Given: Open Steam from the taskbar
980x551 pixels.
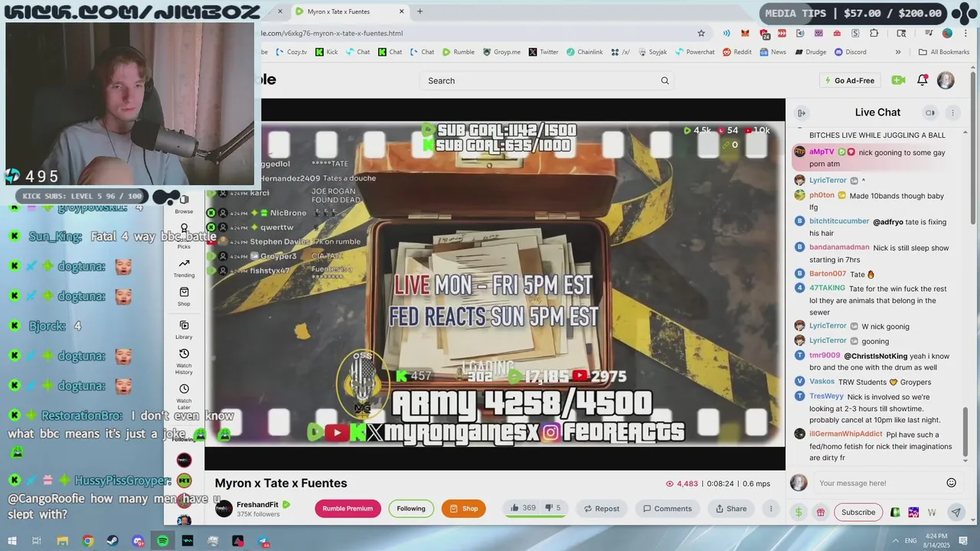Looking at the screenshot, I should click(113, 541).
